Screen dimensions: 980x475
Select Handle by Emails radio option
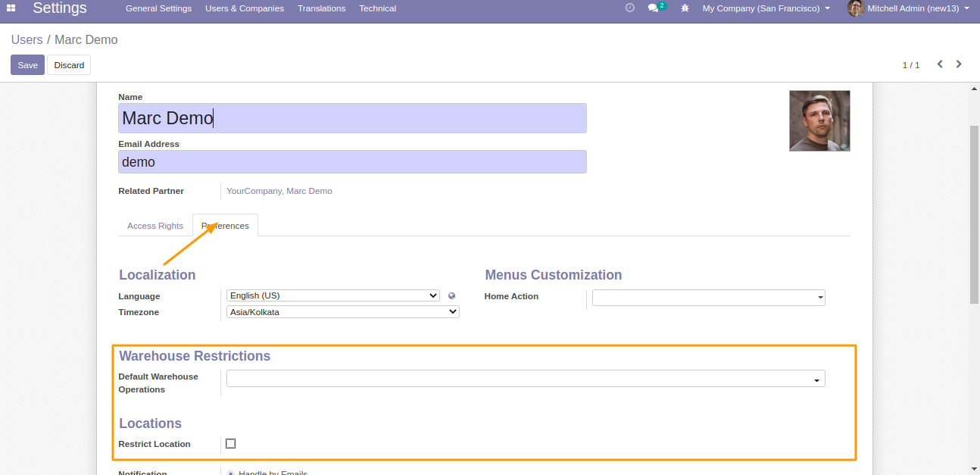click(230, 473)
